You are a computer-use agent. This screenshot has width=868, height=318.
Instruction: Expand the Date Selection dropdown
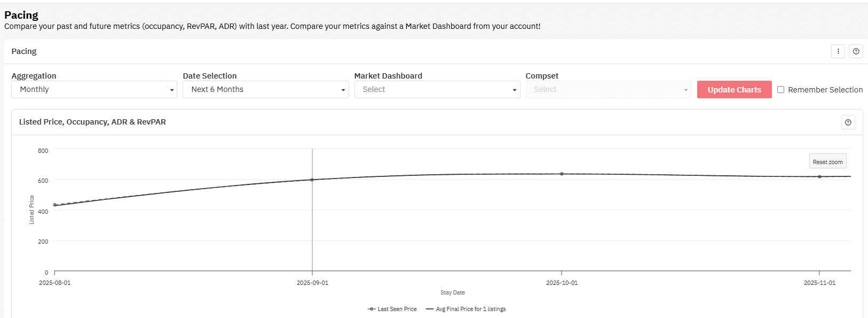point(265,90)
